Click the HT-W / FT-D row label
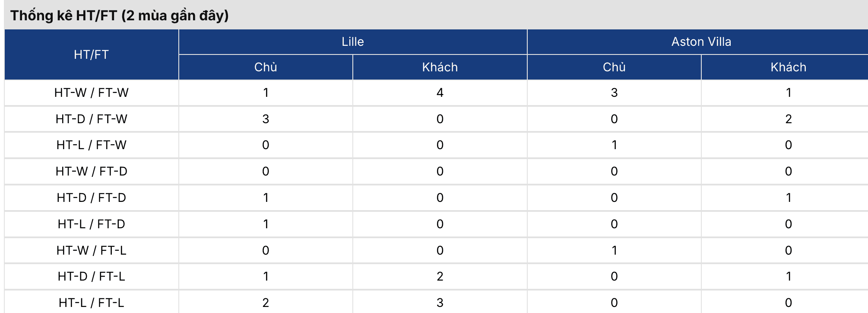 [x=91, y=171]
